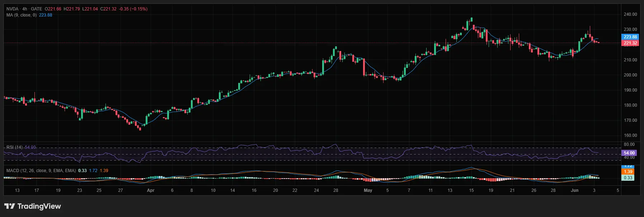The image size is (644, 217).
Task: Click the 16 date label on time axis
Action: 254,190
